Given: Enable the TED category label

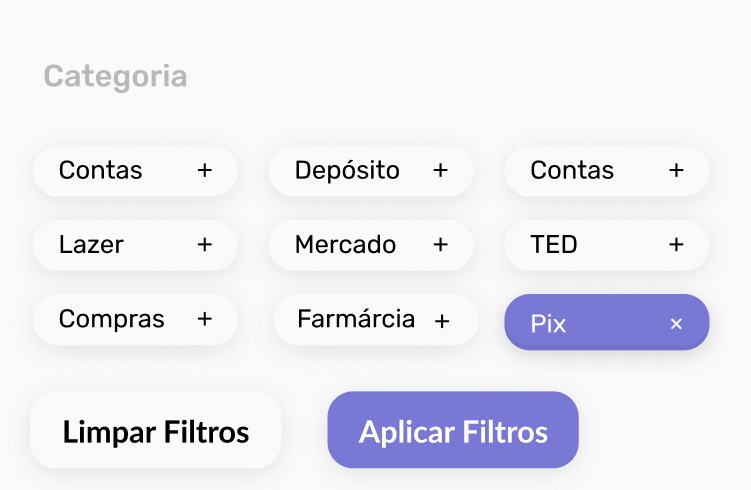Looking at the screenshot, I should [x=554, y=245].
